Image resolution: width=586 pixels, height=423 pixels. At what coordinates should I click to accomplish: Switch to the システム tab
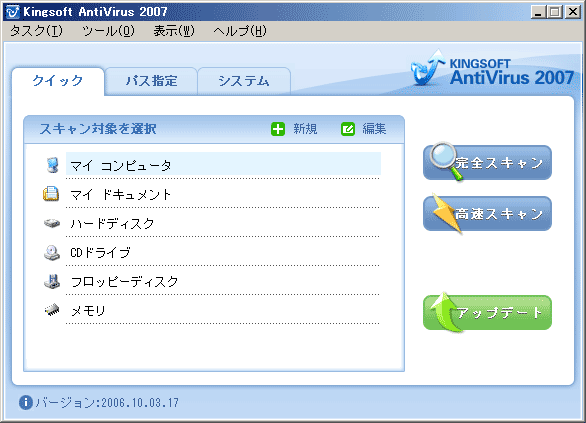pos(244,81)
